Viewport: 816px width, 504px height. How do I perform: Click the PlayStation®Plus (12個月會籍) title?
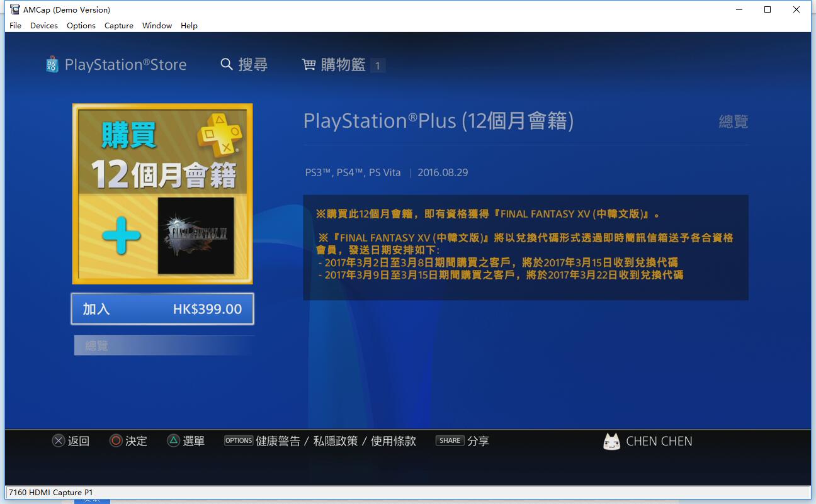(438, 121)
